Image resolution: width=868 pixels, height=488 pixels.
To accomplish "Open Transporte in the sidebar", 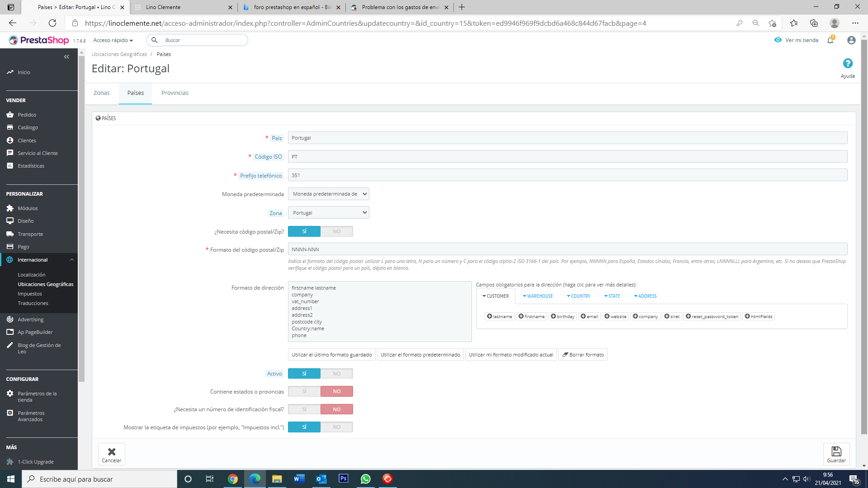I will (30, 234).
